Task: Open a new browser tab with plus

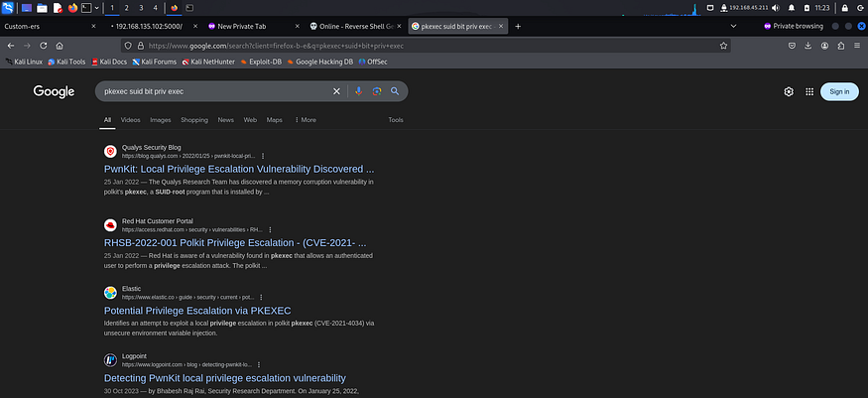Action: (x=518, y=26)
